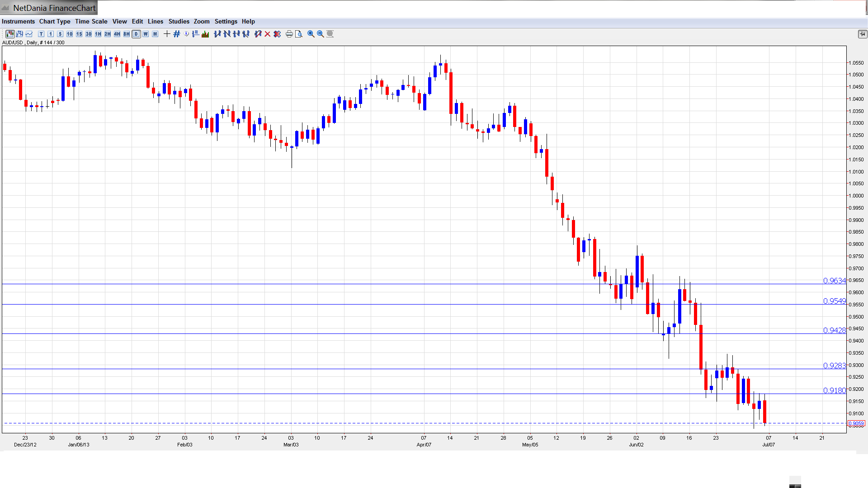Screen dimensions: 868x488
Task: Open the Instruments menu
Action: click(x=18, y=21)
